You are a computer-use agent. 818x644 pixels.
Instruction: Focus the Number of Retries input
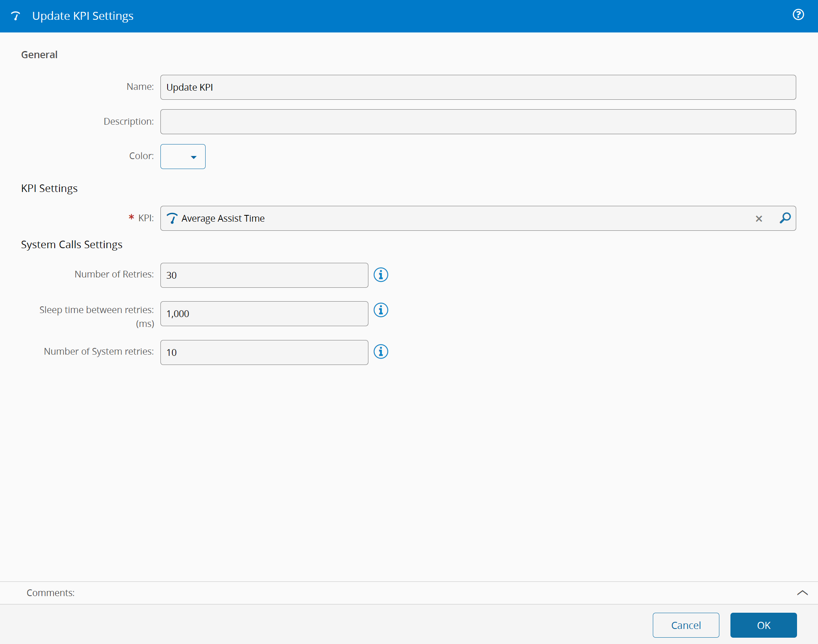264,275
